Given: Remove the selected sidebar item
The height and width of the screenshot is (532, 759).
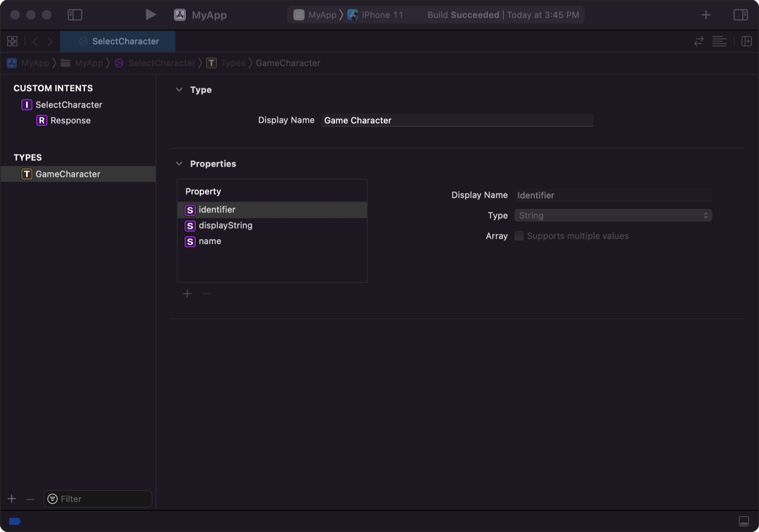Looking at the screenshot, I should pos(30,498).
